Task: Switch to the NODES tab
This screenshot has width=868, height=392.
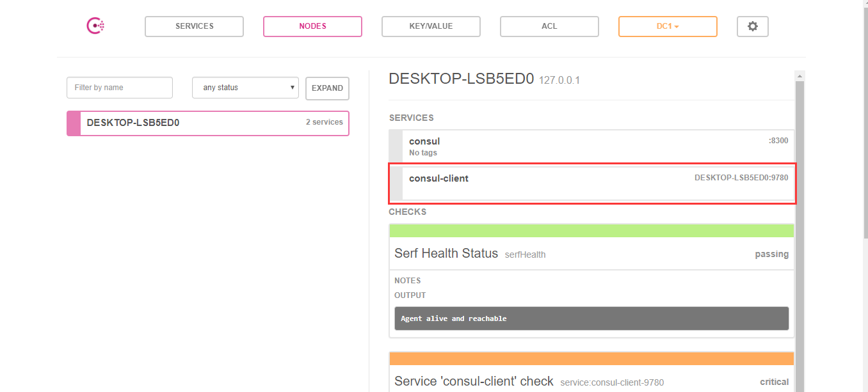Action: [x=313, y=26]
